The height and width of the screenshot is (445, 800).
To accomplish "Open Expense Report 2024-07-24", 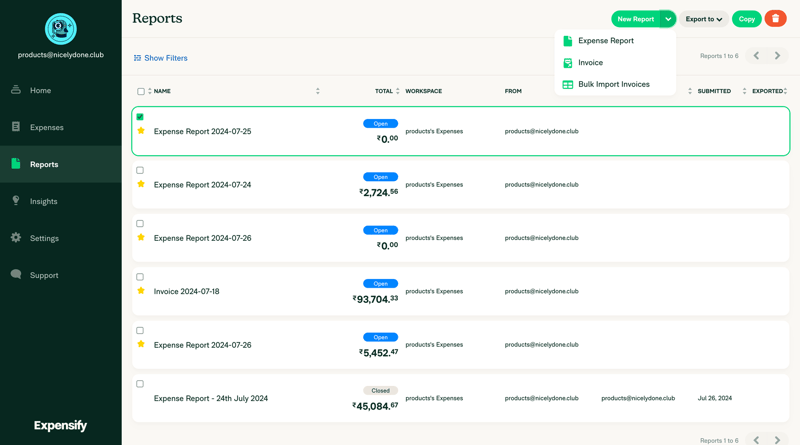I will click(203, 185).
